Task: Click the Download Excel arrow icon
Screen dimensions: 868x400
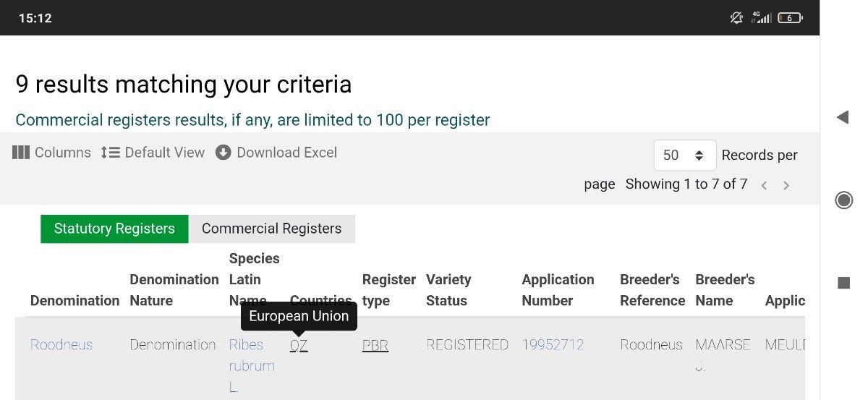Action: click(224, 153)
